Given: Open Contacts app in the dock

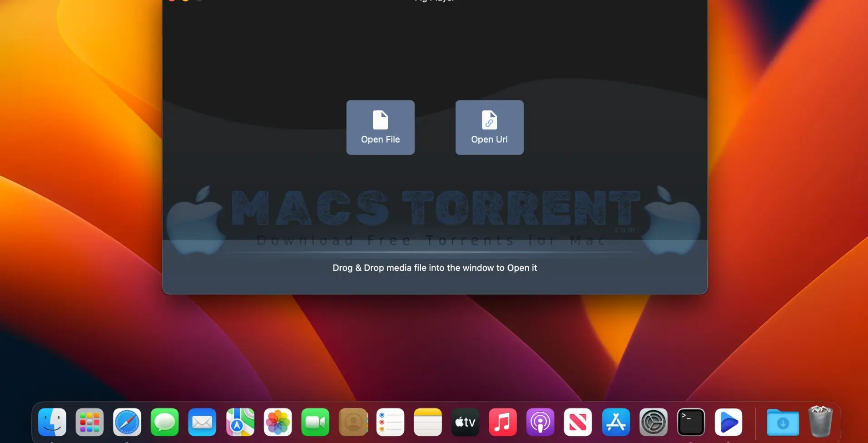Looking at the screenshot, I should tap(353, 422).
